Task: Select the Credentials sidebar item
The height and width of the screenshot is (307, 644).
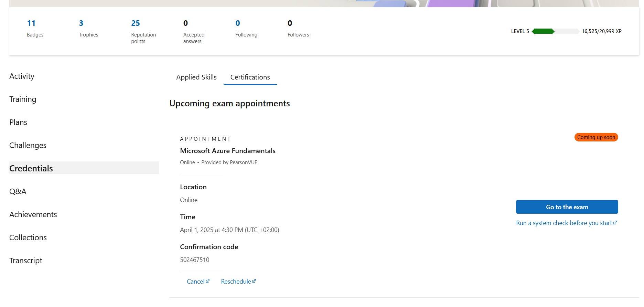Action: (x=84, y=168)
